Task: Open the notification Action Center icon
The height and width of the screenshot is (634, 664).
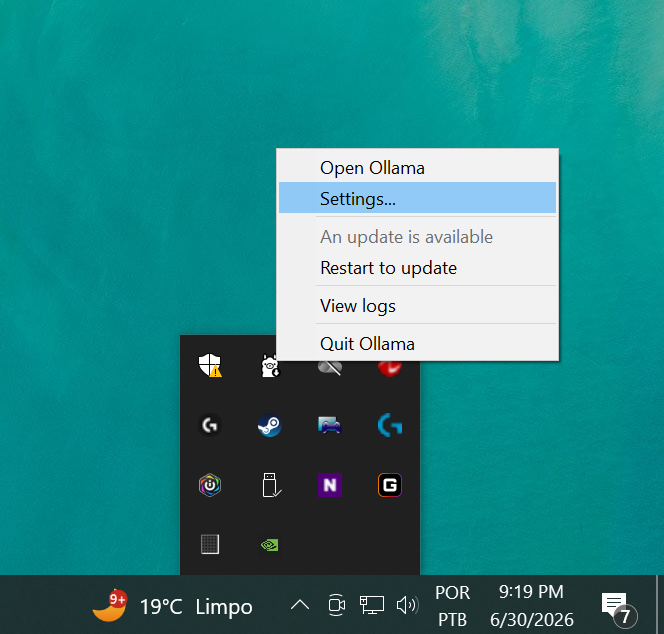Action: click(618, 608)
